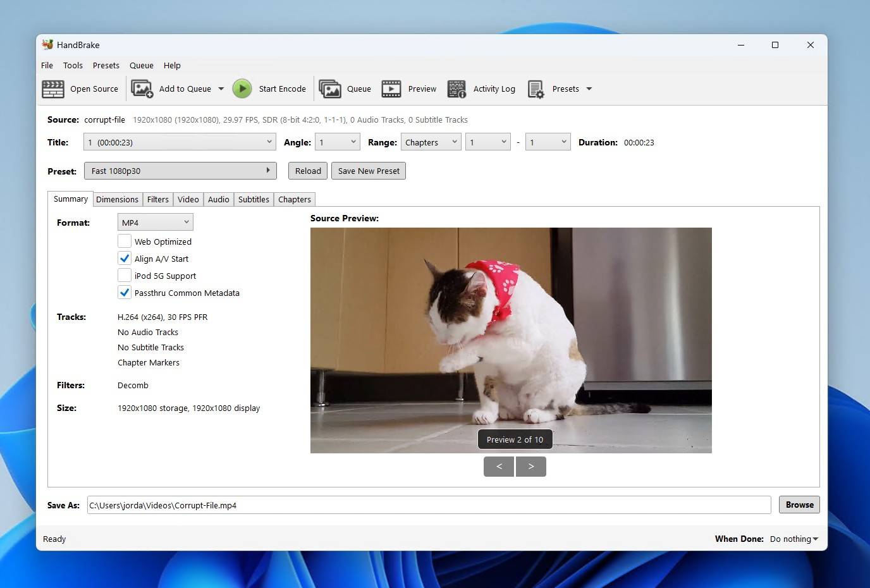
Task: Click the Open Source clapperboard icon
Action: pyautogui.click(x=53, y=89)
